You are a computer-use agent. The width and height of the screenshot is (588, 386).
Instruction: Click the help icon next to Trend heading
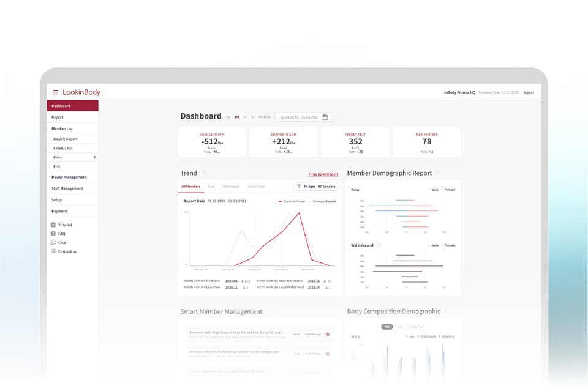click(x=202, y=174)
